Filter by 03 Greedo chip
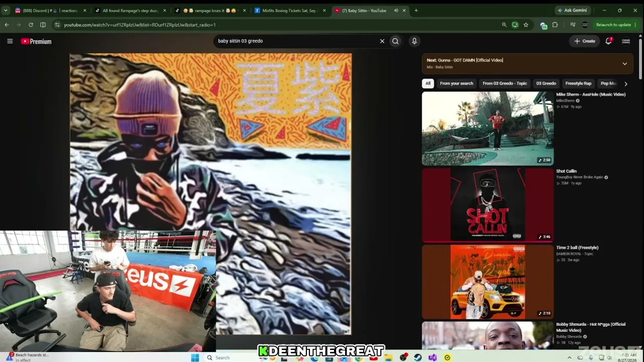 [x=546, y=83]
